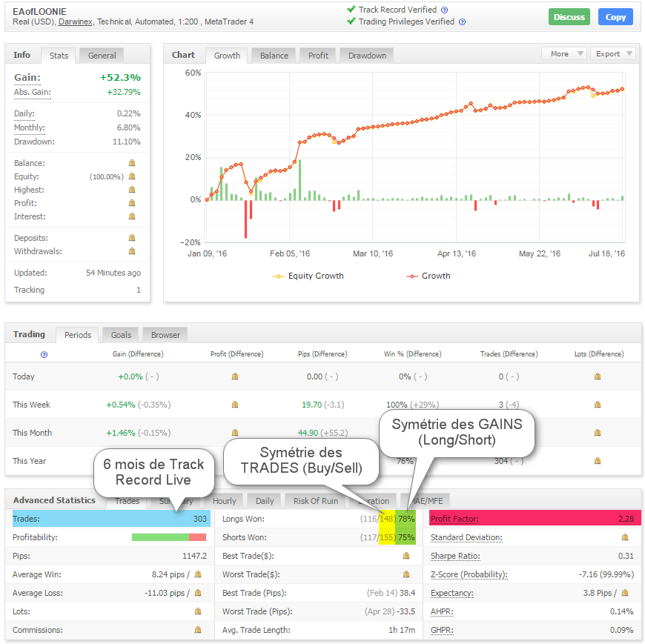Viewport: 645px width, 644px height.
Task: Click the Abs. Gain label
Action: tap(33, 92)
